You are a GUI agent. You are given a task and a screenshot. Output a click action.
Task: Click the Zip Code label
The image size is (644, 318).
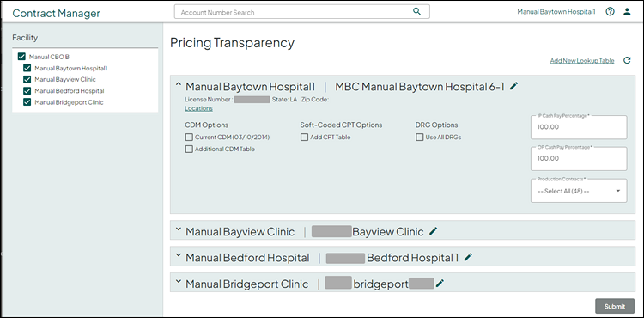(315, 100)
